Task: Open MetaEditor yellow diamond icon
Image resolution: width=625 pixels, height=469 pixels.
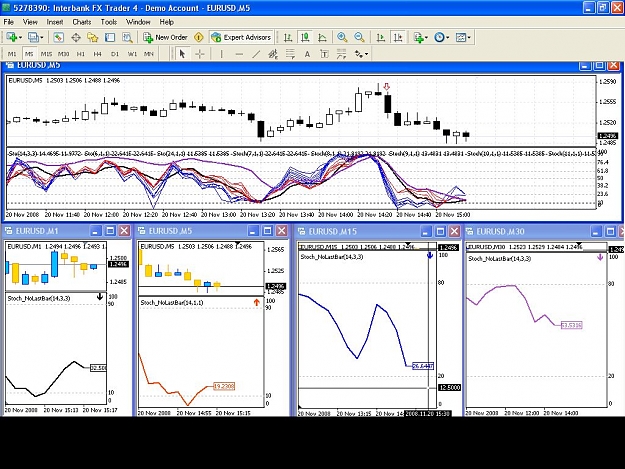Action: (x=199, y=37)
